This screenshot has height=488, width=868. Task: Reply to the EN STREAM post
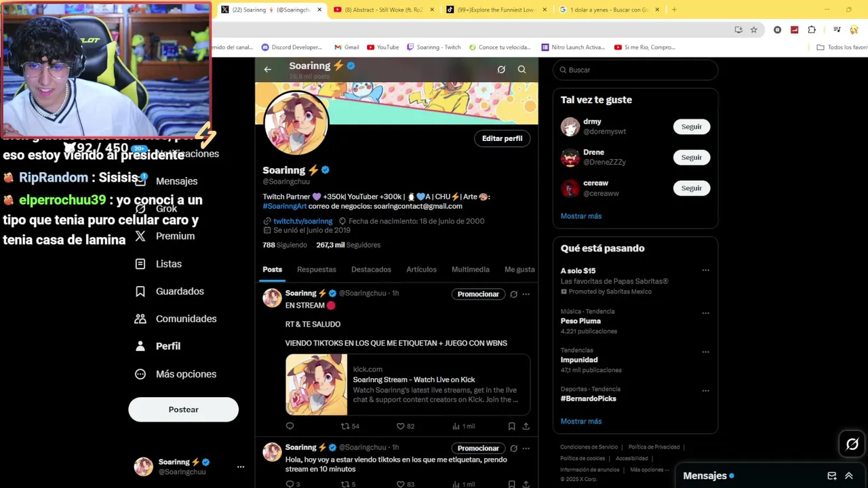290,426
